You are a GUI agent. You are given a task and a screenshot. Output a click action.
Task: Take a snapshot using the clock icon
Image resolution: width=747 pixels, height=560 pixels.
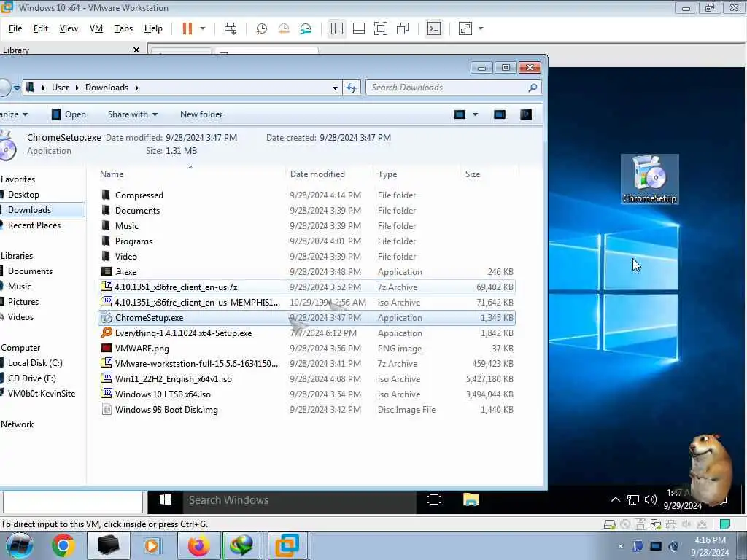click(x=262, y=28)
